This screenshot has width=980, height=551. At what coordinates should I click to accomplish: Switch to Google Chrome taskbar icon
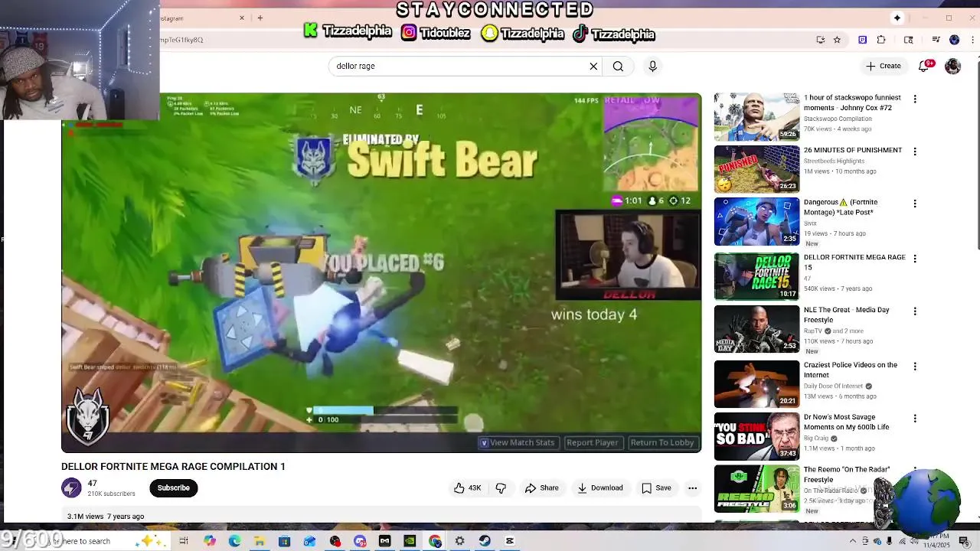tap(435, 541)
